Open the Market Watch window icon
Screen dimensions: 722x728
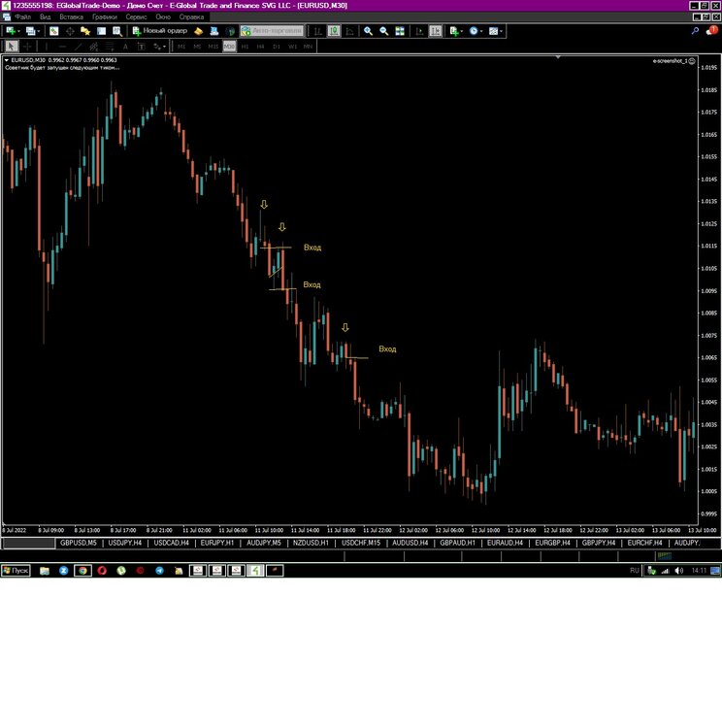tap(54, 31)
